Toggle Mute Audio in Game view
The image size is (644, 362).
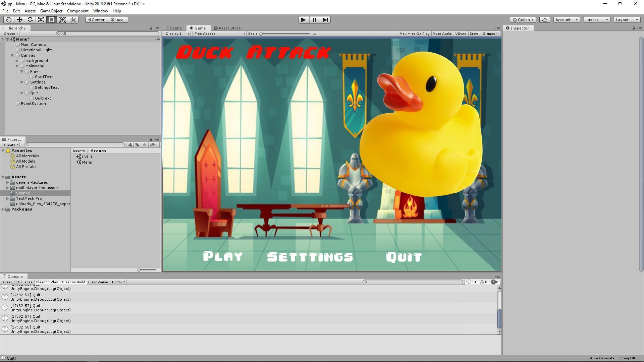pos(442,34)
